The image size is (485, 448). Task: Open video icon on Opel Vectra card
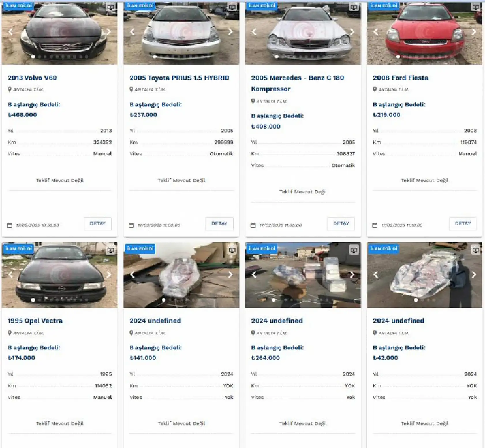111,250
